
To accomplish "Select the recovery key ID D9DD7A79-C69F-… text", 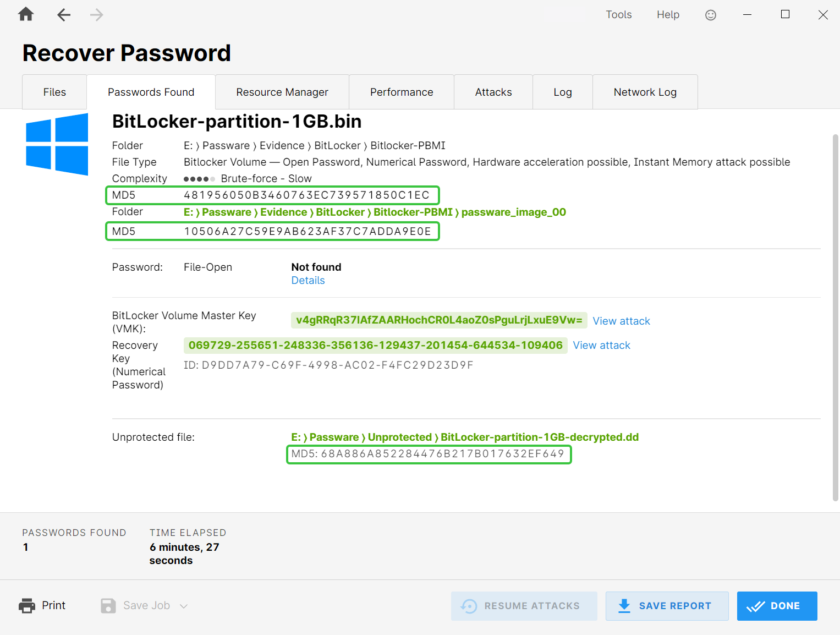I will [328, 365].
